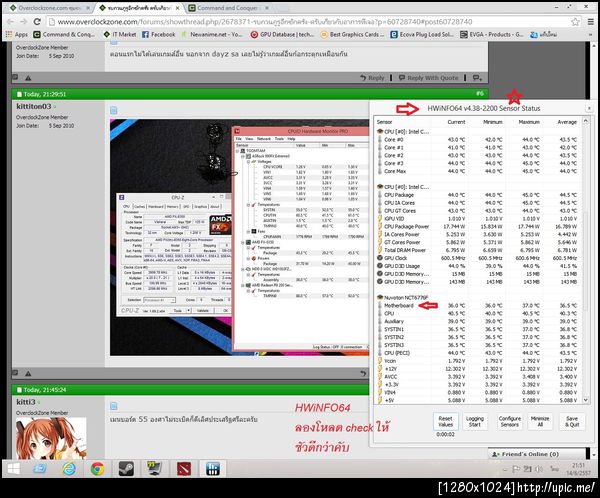Open the Newanime.net bookmark
This screenshot has height=498, width=600.
(x=212, y=34)
